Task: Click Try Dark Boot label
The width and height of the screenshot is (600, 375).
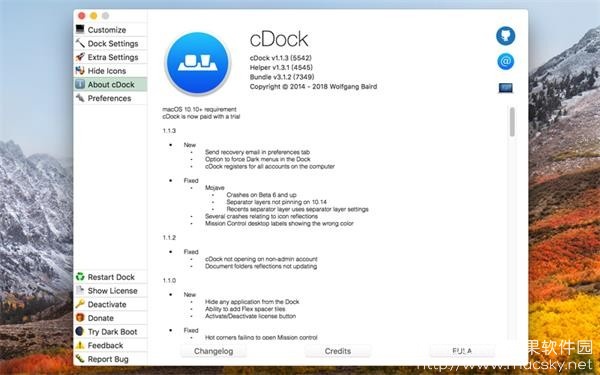Action: pos(112,332)
